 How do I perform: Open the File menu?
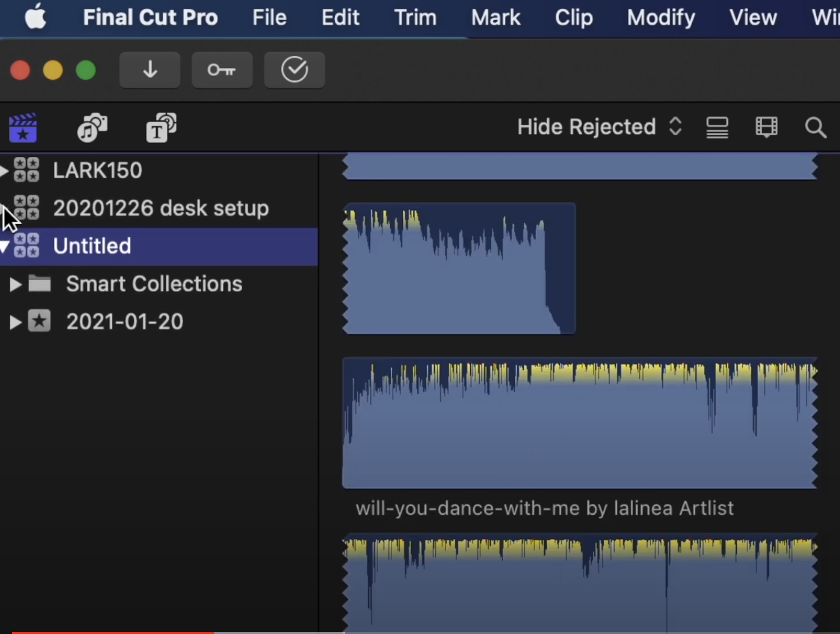269,18
